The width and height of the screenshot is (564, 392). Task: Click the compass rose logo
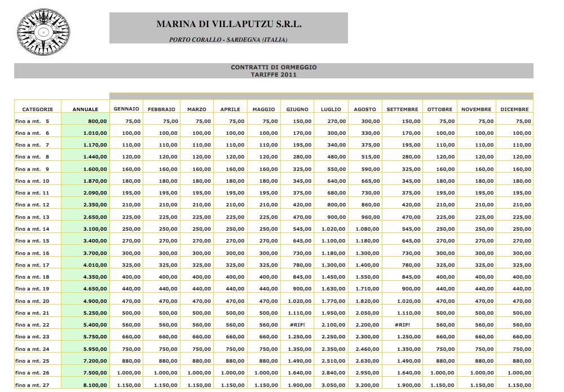(43, 32)
